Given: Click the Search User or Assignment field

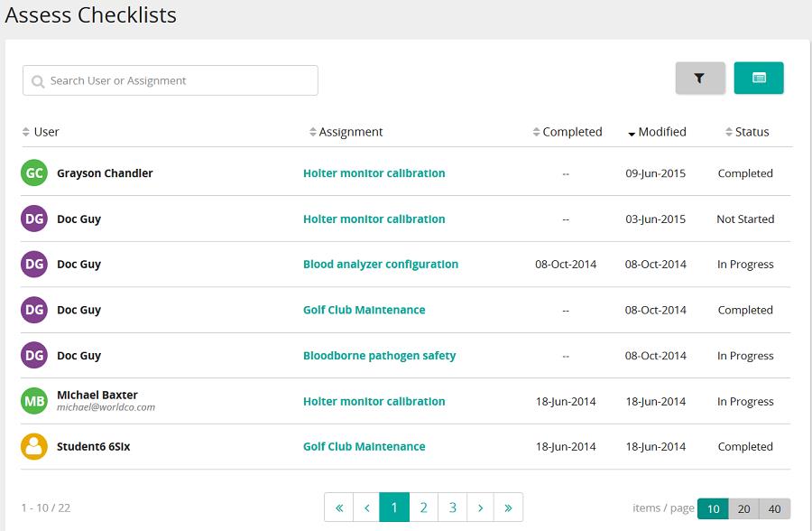Looking at the screenshot, I should point(171,80).
